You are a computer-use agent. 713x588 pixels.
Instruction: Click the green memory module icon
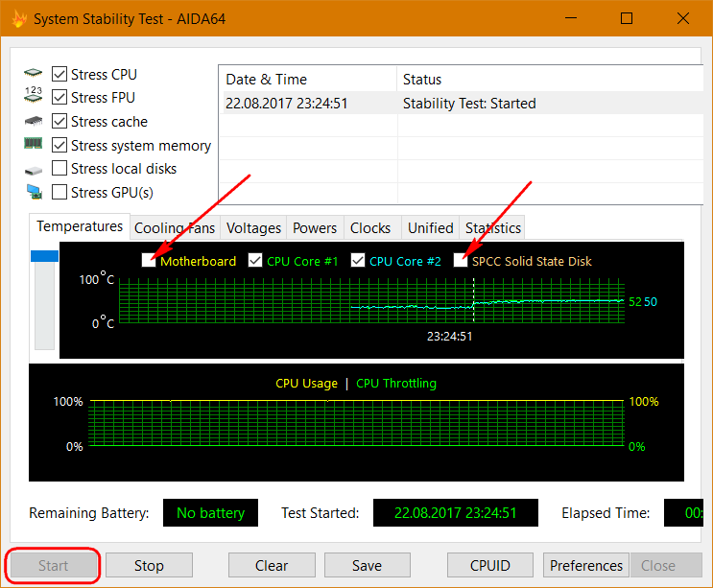click(x=34, y=144)
